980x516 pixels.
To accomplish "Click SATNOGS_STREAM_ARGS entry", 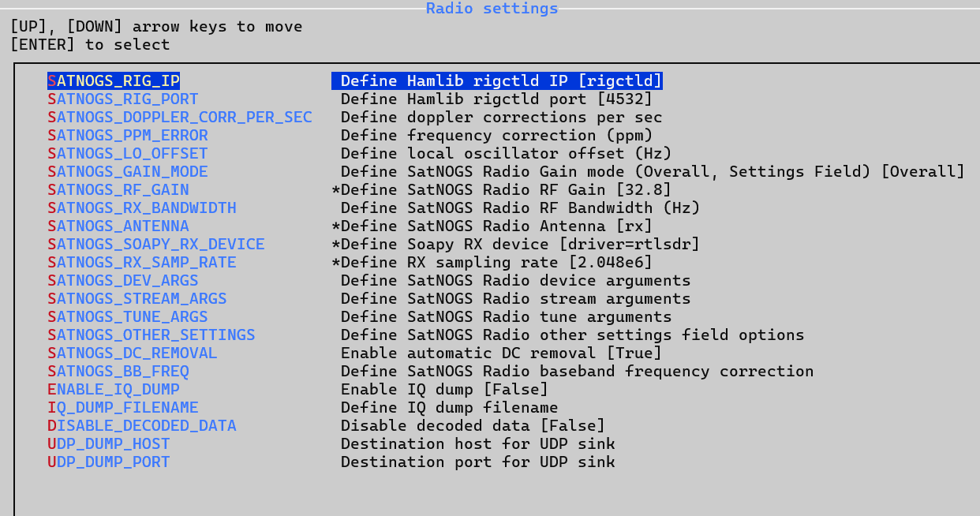I will [x=137, y=299].
